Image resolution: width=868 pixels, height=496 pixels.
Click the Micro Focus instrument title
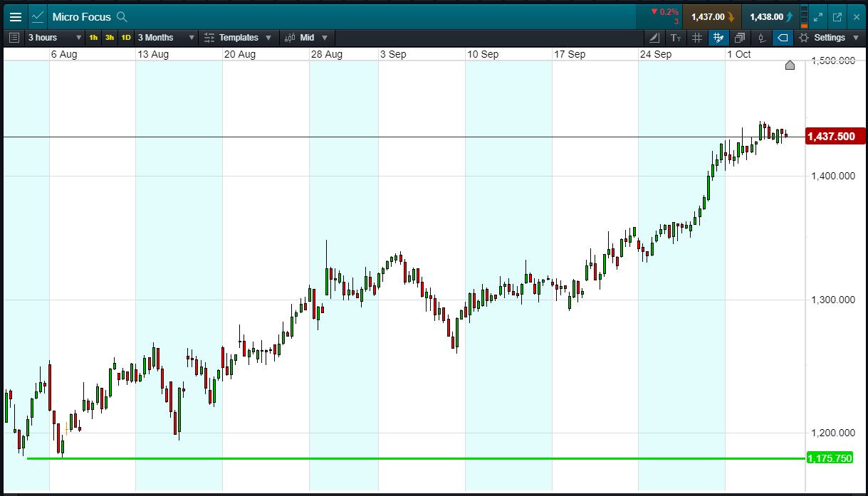tap(81, 16)
